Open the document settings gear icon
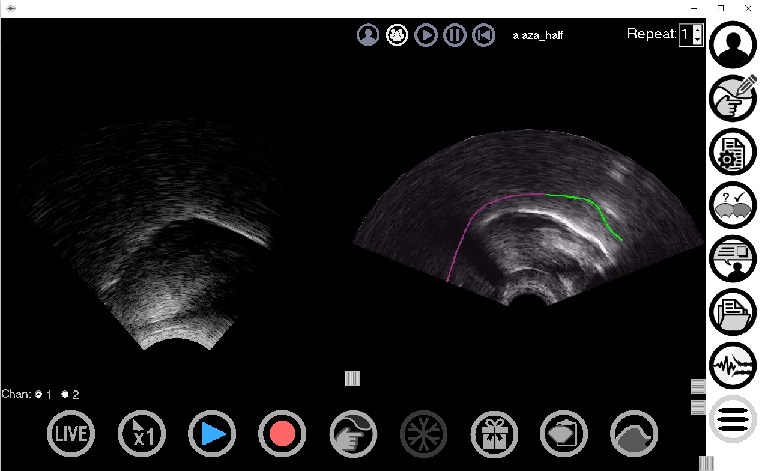 734,152
